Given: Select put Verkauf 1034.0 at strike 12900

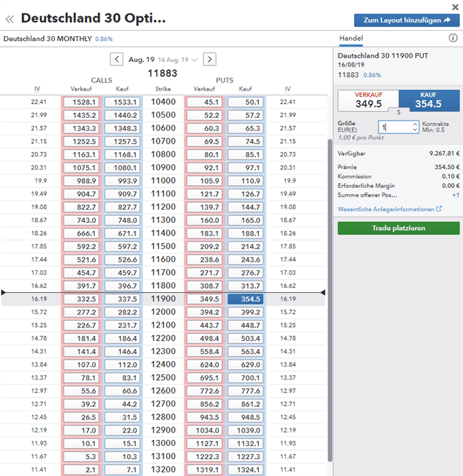Looking at the screenshot, I should point(204,430).
